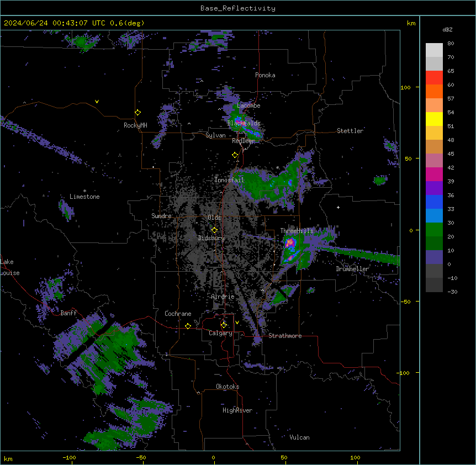Click the yellow diamond marker below Cochrane
Screen dimensions: 476x465
point(188,326)
